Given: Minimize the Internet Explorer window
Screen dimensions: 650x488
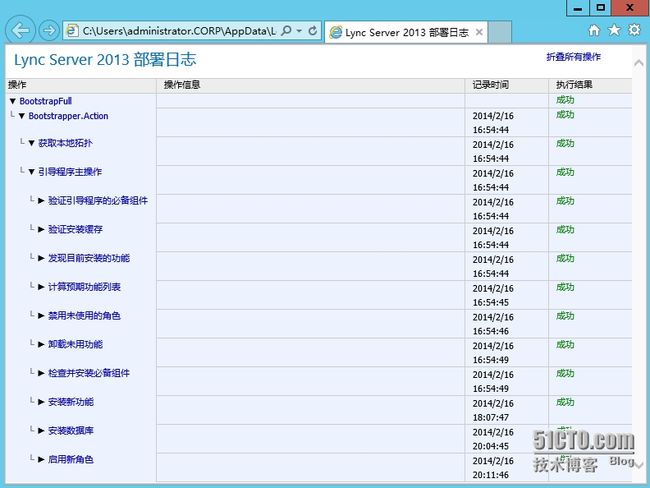Looking at the screenshot, I should [x=577, y=8].
